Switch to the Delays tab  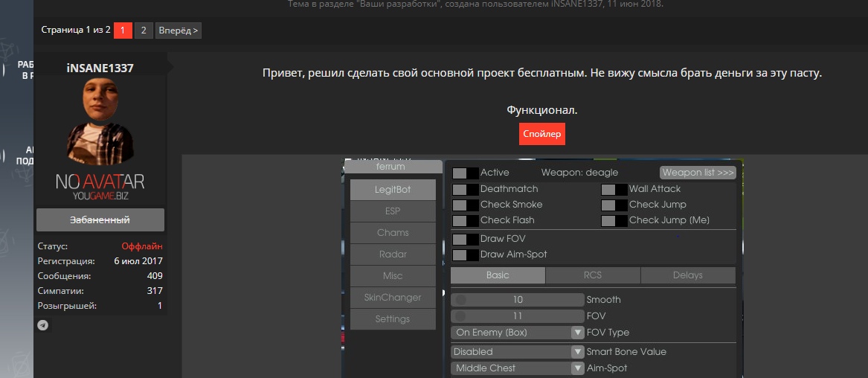point(687,275)
